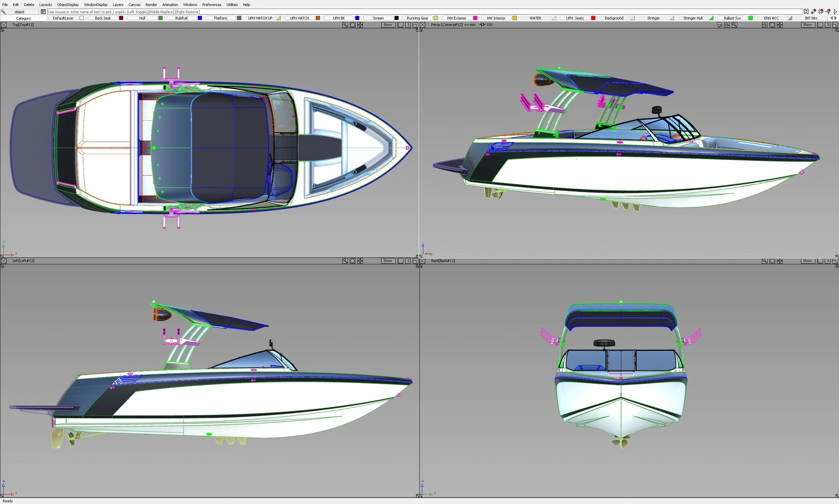Select the RubRail layer button
Screen dimensions: 839x504
[x=181, y=18]
